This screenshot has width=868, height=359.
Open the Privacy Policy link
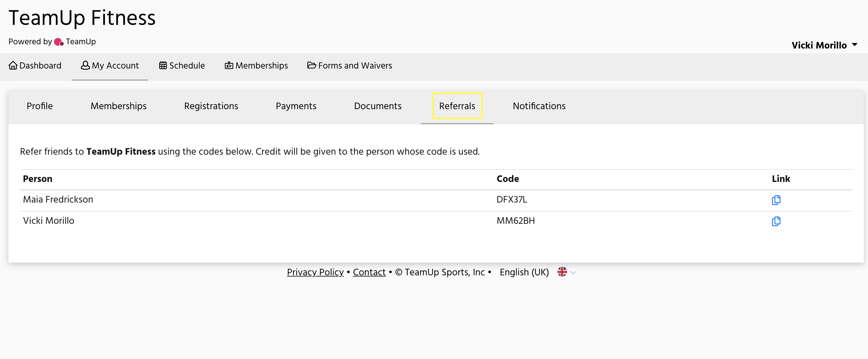click(x=315, y=272)
